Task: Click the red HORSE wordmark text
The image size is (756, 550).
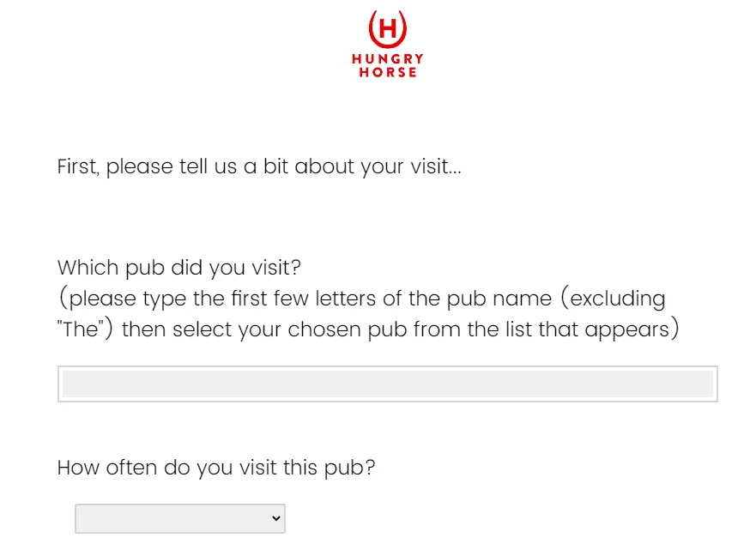Action: [x=388, y=73]
